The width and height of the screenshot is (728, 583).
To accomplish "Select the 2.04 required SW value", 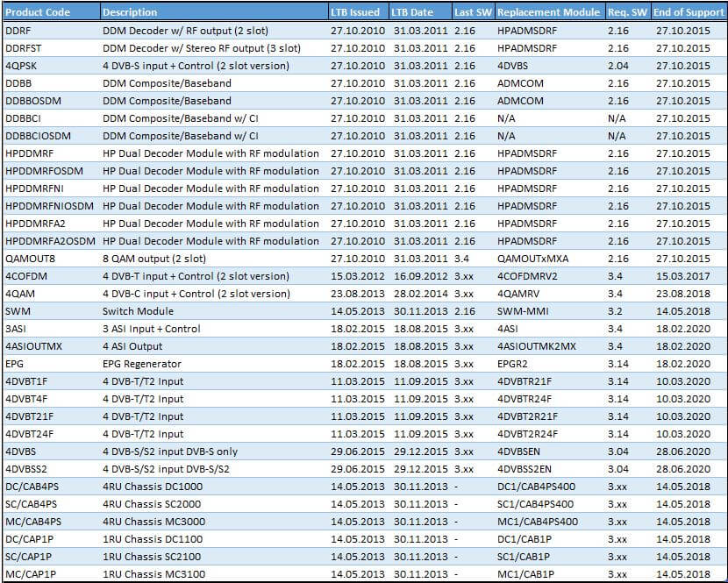I will pyautogui.click(x=618, y=66).
